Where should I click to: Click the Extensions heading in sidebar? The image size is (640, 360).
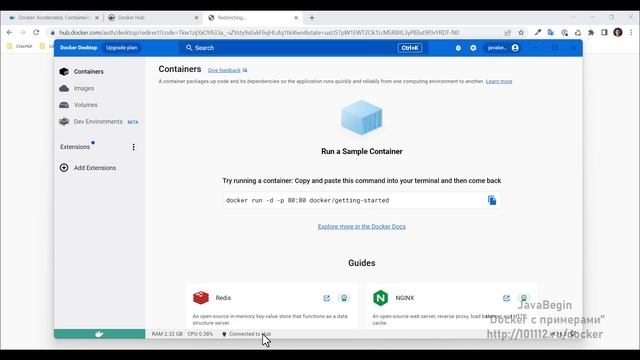pyautogui.click(x=75, y=147)
